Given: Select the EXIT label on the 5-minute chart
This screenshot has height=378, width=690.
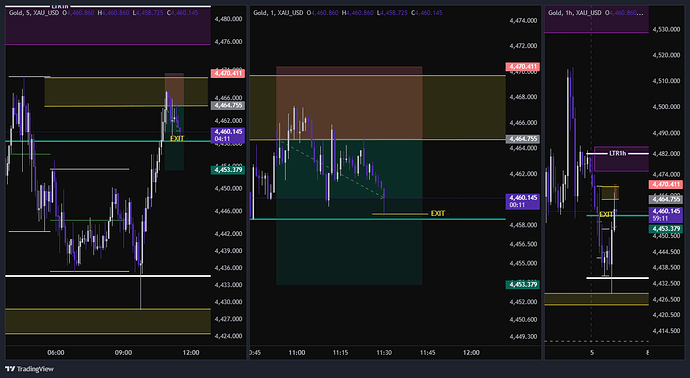Looking at the screenshot, I should pos(177,139).
